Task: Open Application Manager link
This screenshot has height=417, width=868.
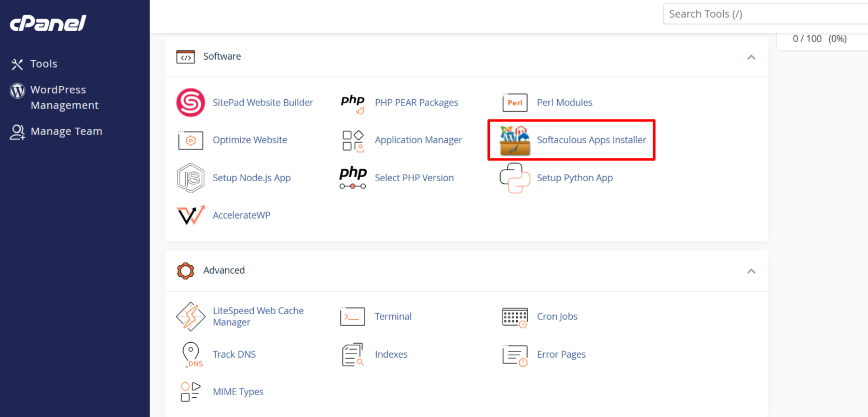Action: tap(419, 140)
